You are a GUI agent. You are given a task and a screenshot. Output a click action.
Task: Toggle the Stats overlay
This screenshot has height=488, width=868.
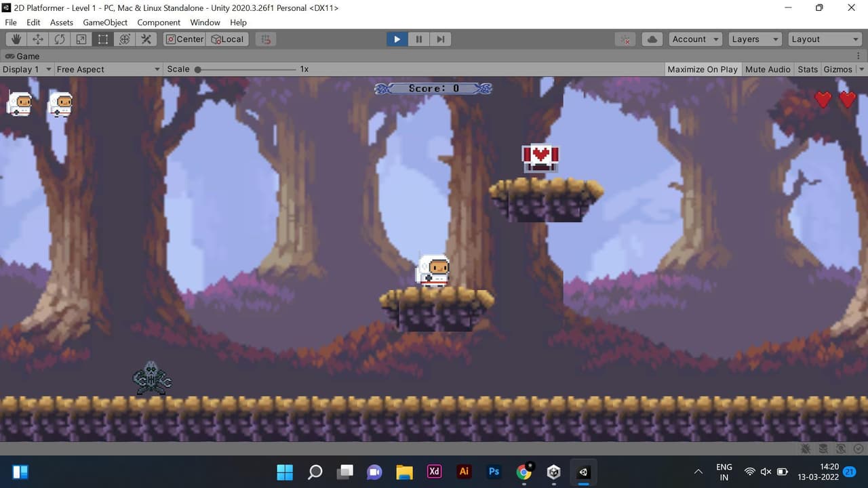coord(808,69)
